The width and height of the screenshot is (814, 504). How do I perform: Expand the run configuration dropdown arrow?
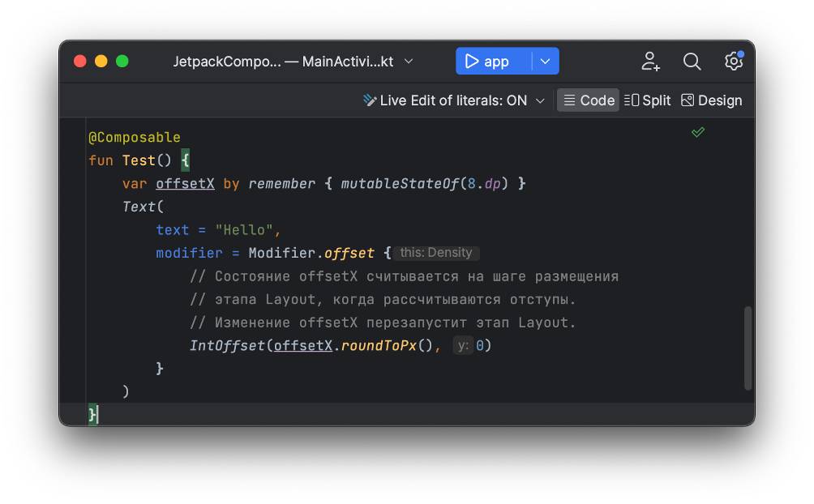pyautogui.click(x=546, y=62)
